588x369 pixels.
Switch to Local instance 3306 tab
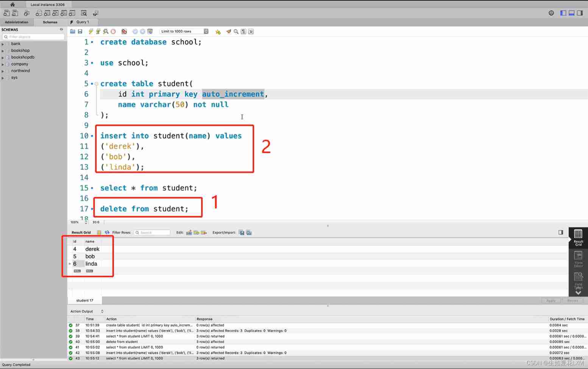pyautogui.click(x=48, y=5)
